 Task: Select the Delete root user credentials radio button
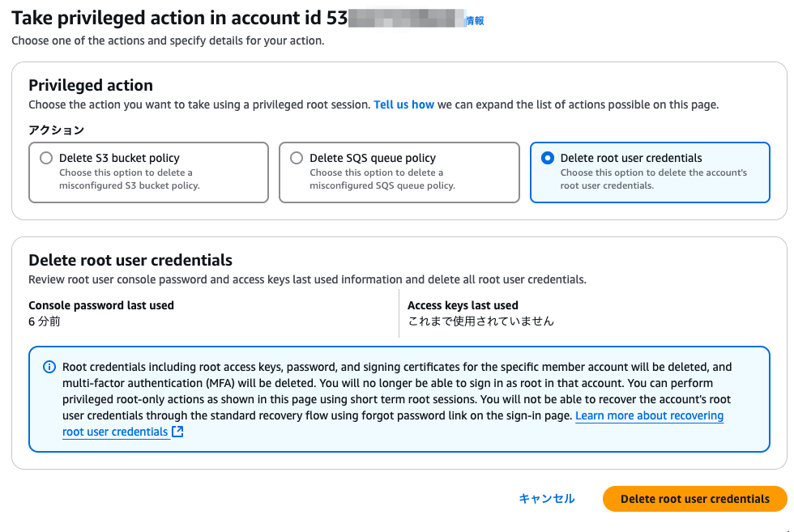click(548, 158)
